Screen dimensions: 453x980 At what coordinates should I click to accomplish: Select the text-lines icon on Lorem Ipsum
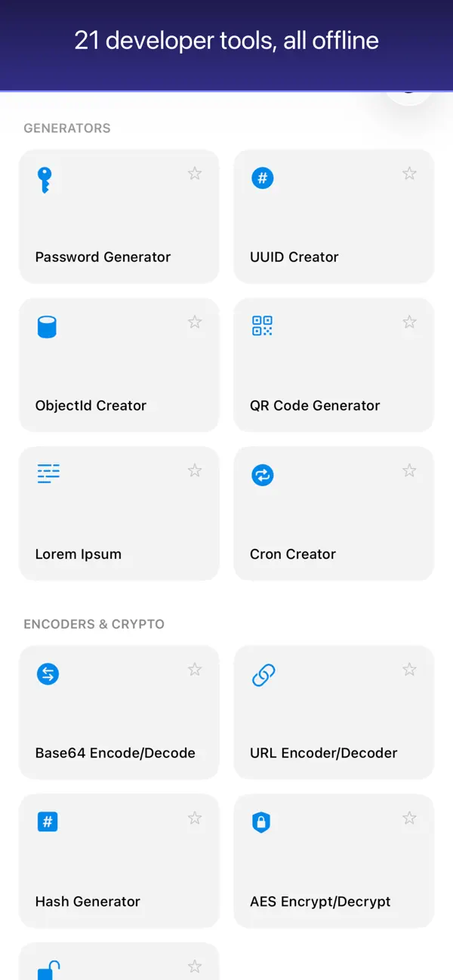47,474
